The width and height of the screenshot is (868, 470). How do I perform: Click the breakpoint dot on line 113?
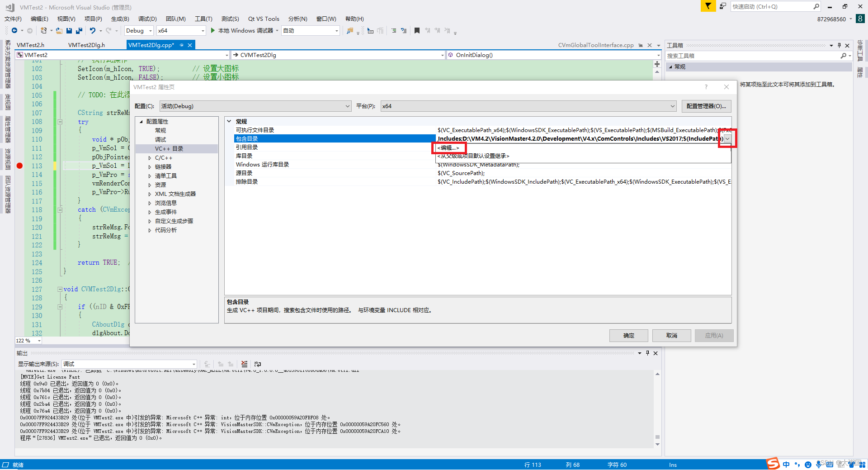point(19,166)
